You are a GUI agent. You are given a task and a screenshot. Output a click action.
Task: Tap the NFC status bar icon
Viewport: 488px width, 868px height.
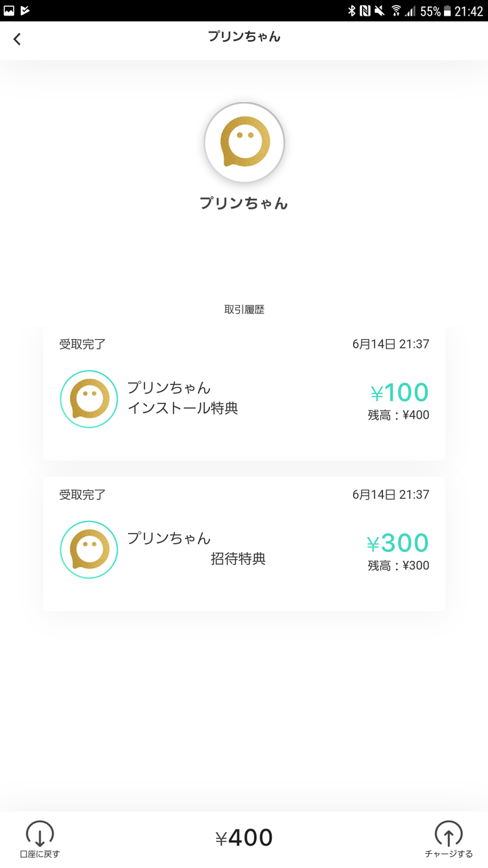[365, 11]
